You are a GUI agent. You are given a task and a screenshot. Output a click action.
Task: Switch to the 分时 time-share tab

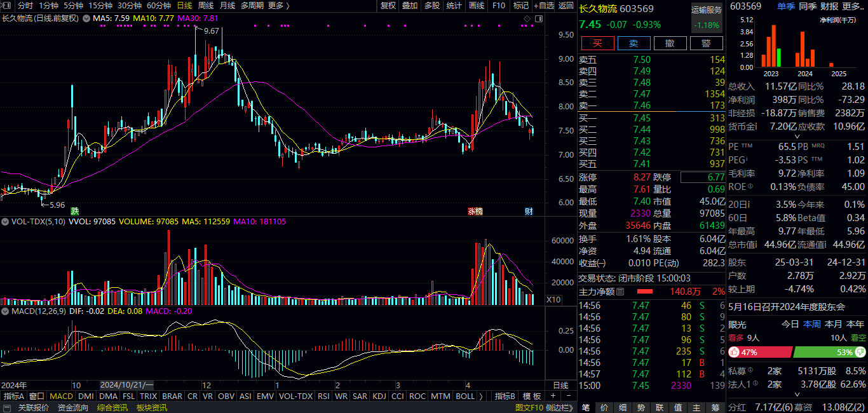click(x=25, y=6)
